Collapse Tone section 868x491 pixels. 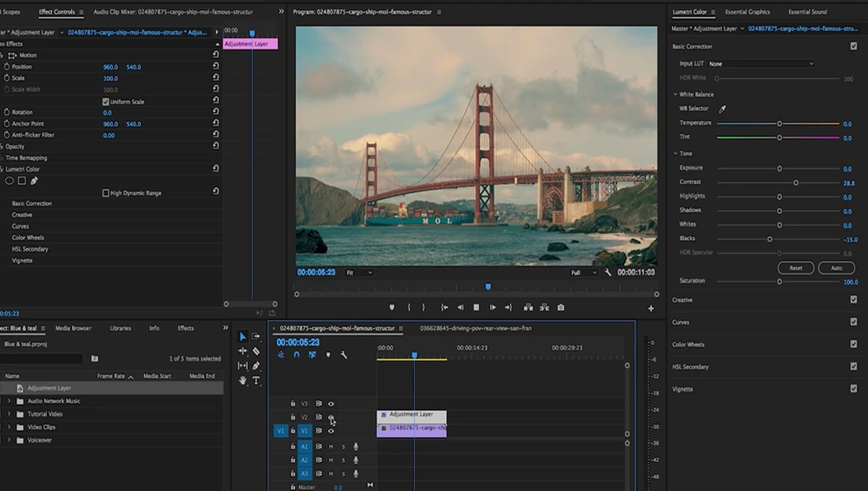tap(675, 153)
